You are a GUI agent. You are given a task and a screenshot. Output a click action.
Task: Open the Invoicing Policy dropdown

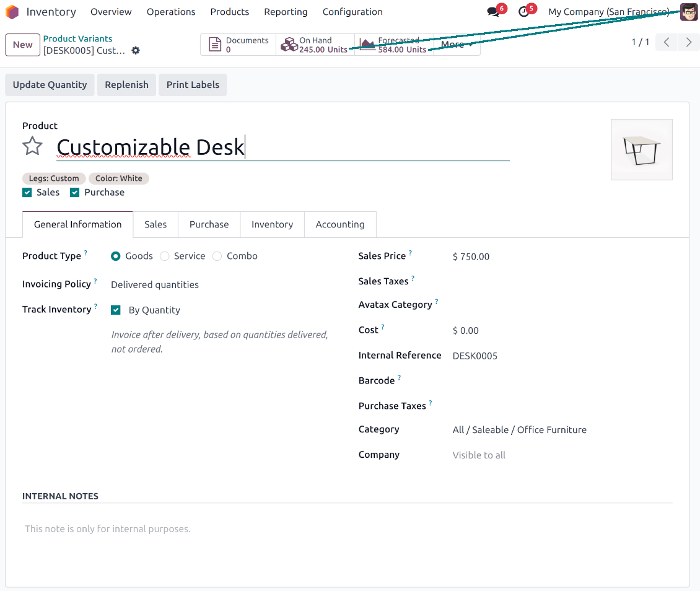tap(155, 285)
